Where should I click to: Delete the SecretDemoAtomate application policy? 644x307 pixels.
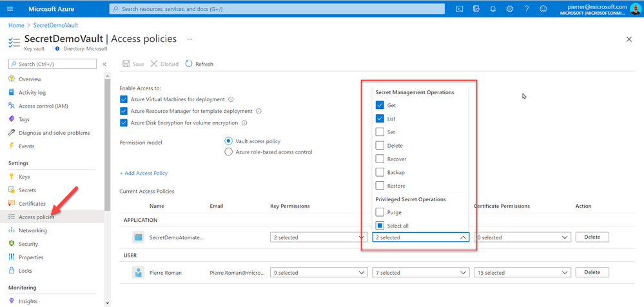click(592, 237)
